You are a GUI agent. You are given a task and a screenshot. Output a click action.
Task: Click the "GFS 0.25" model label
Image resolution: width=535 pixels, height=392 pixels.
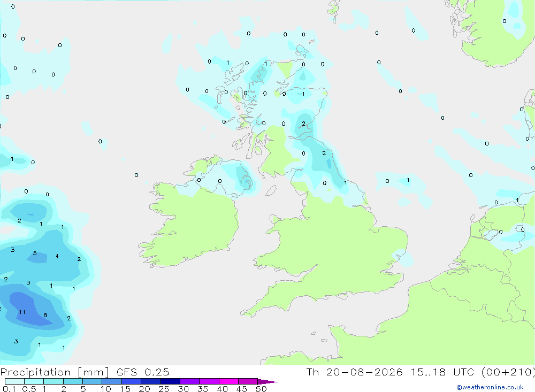tap(143, 372)
